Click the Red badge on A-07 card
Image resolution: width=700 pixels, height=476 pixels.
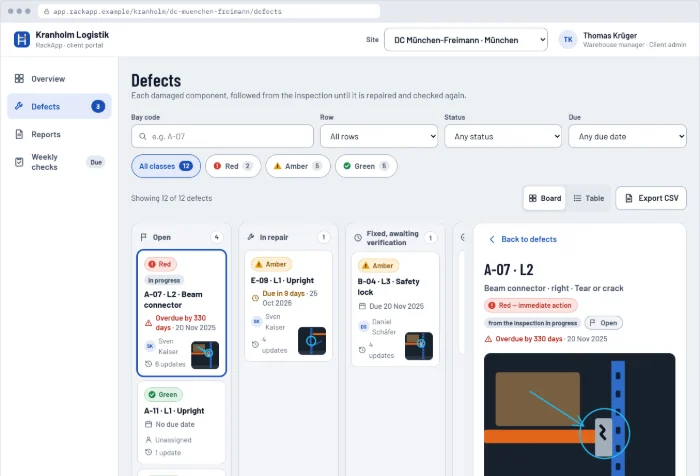[160, 264]
